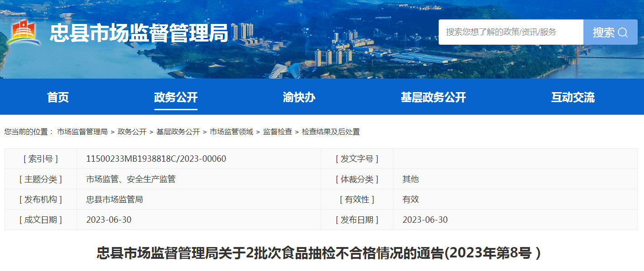Click the [ 发布机构 ] label cell
The width and height of the screenshot is (644, 271).
[x=41, y=199]
